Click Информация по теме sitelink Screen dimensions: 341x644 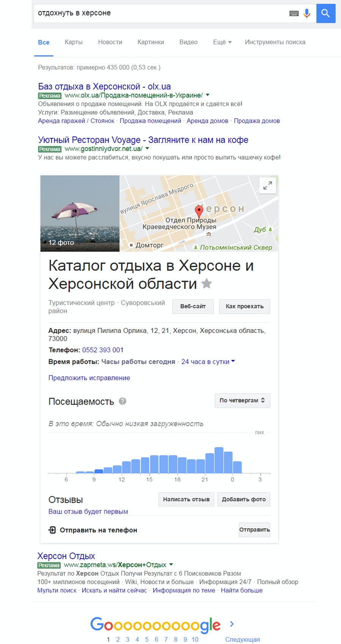tap(184, 590)
